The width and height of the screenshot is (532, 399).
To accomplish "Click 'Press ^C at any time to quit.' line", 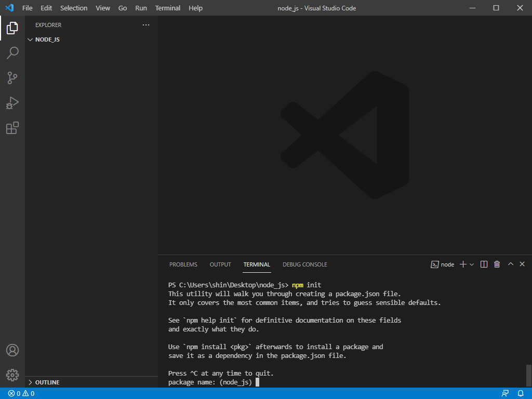I will point(221,373).
